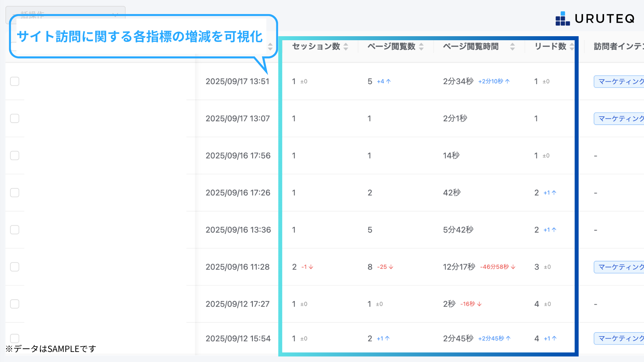This screenshot has width=644, height=362.
Task: Toggle checkbox for 2025/09/12 17:27 row
Action: coord(15,304)
